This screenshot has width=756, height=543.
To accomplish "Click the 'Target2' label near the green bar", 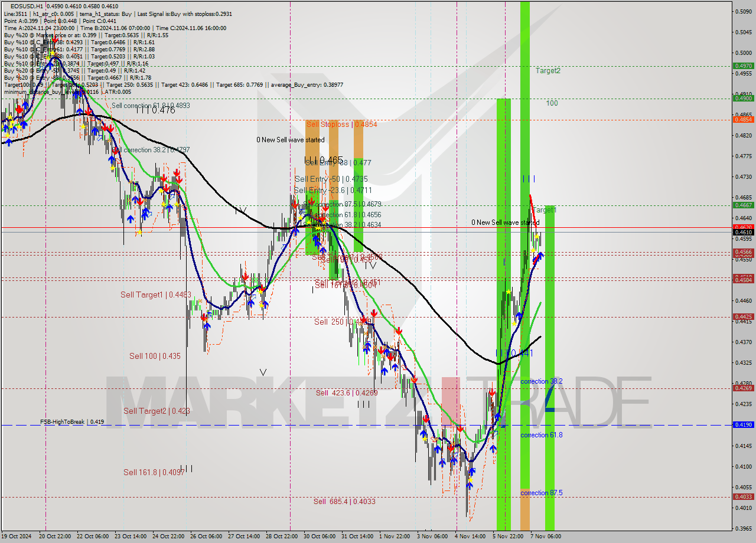I will pos(548,71).
